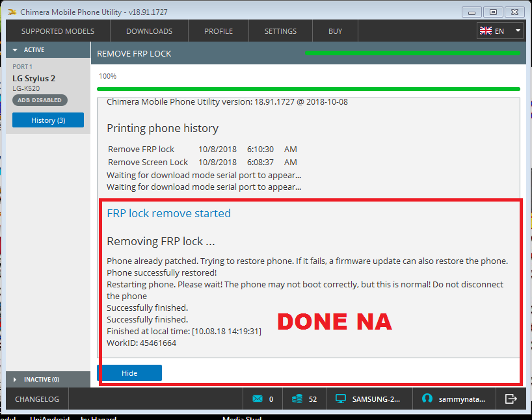Open the Downloads tab
The width and height of the screenshot is (532, 420).
150,31
